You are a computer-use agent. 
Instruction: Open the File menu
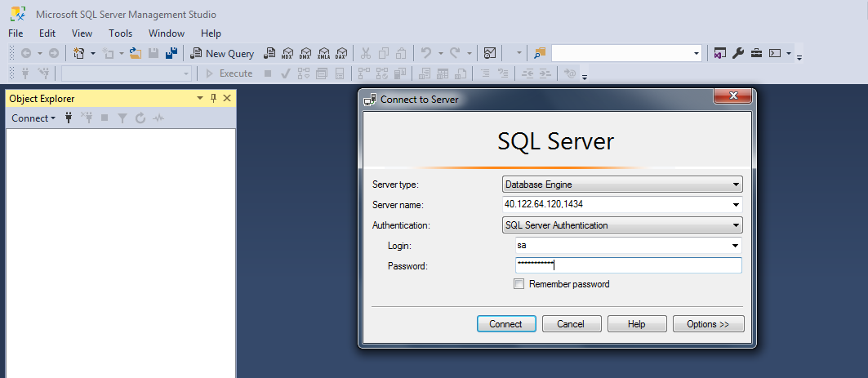click(x=16, y=33)
